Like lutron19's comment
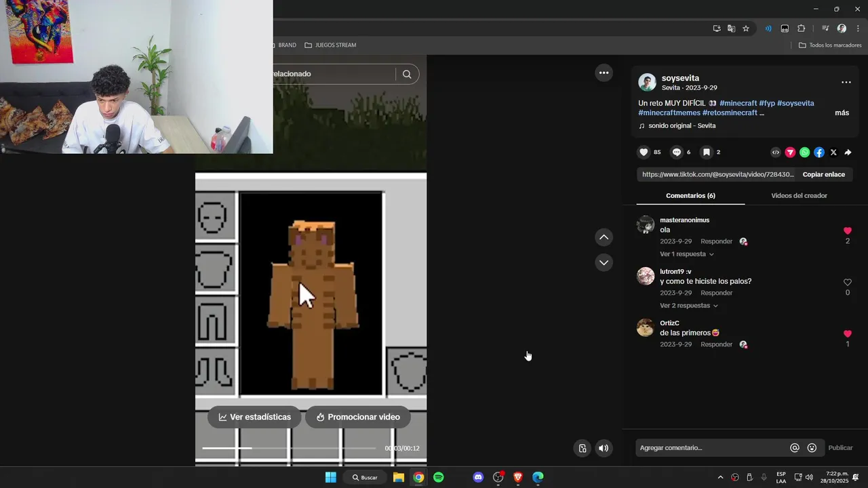868x488 pixels. tap(848, 282)
